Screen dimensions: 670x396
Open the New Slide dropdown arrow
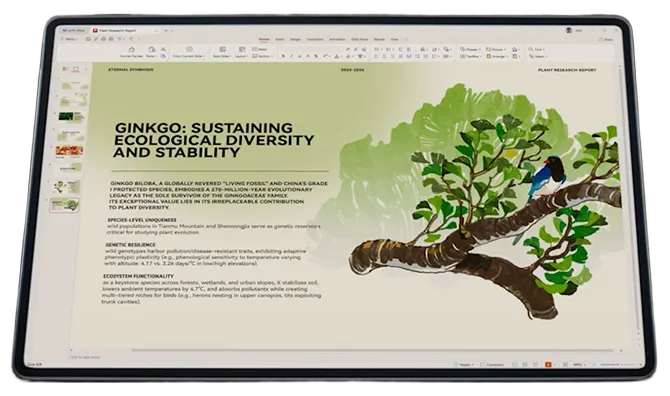coord(231,56)
